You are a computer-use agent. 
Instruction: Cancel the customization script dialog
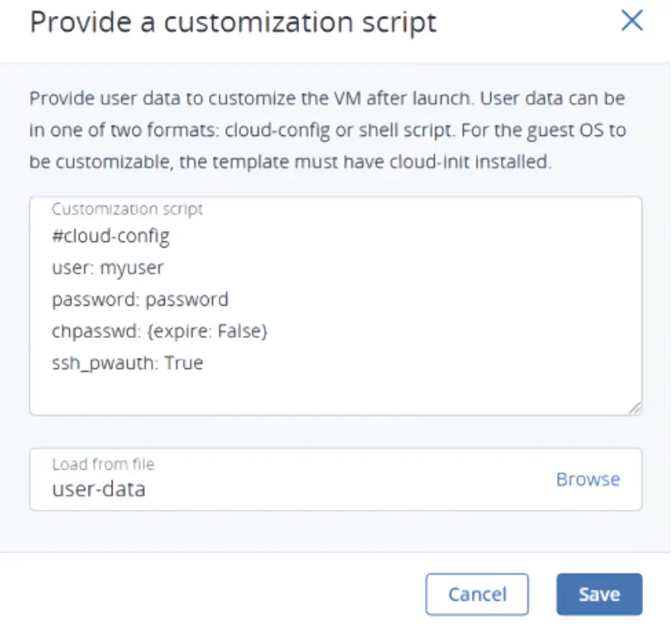[477, 594]
